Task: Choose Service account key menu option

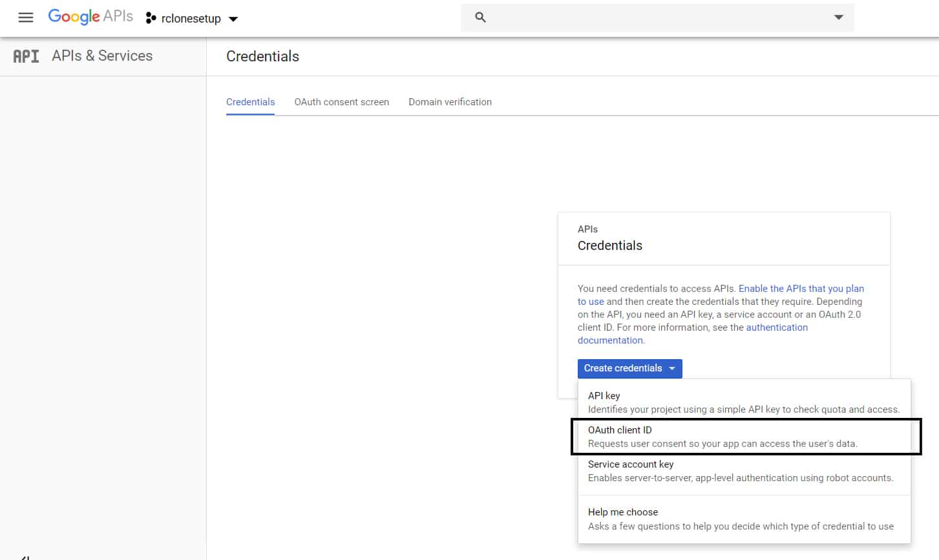Action: point(744,472)
